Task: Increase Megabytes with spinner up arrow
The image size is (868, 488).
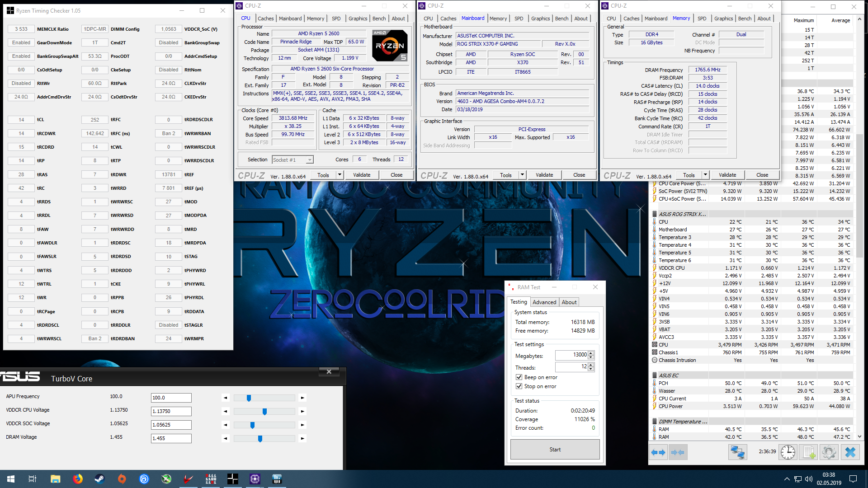Action: coord(591,353)
